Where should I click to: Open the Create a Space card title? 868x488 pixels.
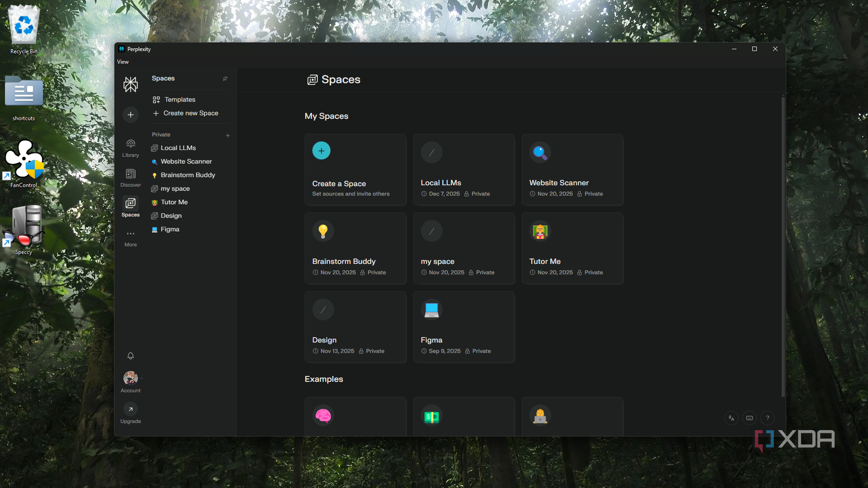tap(339, 184)
